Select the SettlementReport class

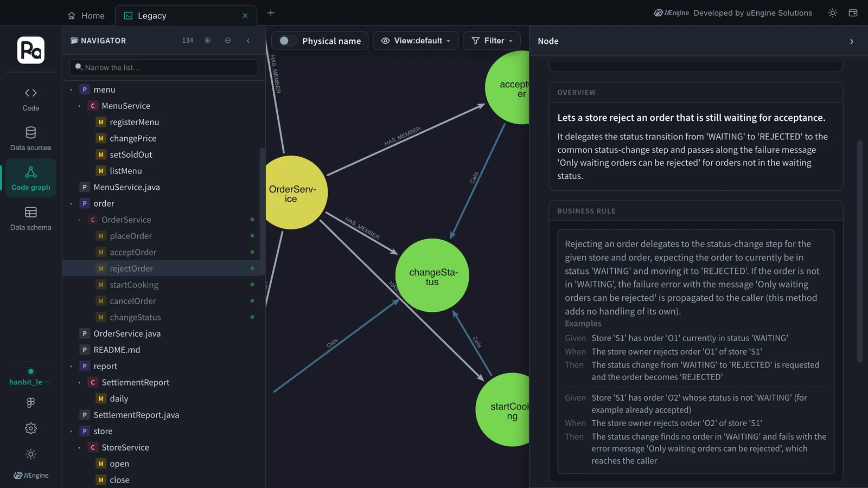point(136,382)
